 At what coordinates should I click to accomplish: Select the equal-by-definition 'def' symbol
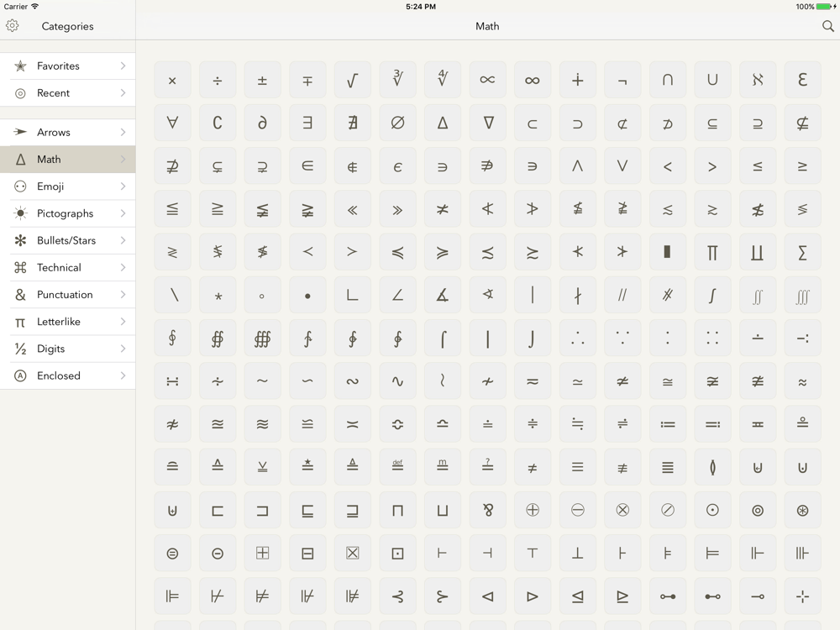(x=397, y=467)
